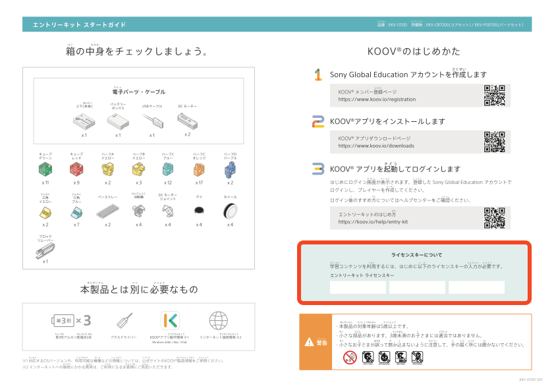Click the '警告' warning label
This screenshot has width=554, height=392.
click(322, 342)
